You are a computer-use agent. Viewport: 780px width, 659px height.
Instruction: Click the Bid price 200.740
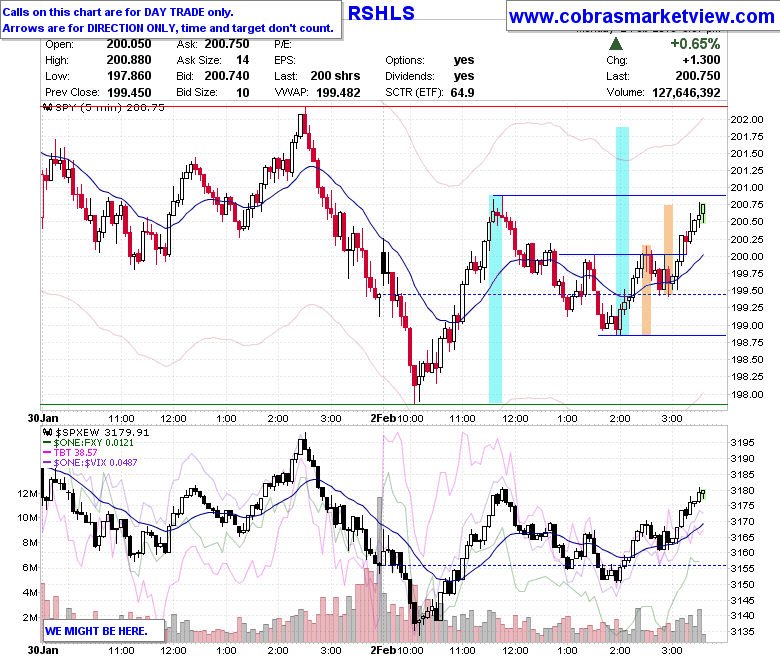pos(227,76)
